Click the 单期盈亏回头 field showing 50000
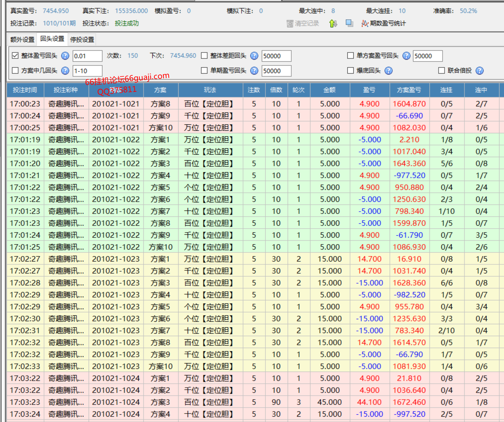504x422 pixels. 276,71
